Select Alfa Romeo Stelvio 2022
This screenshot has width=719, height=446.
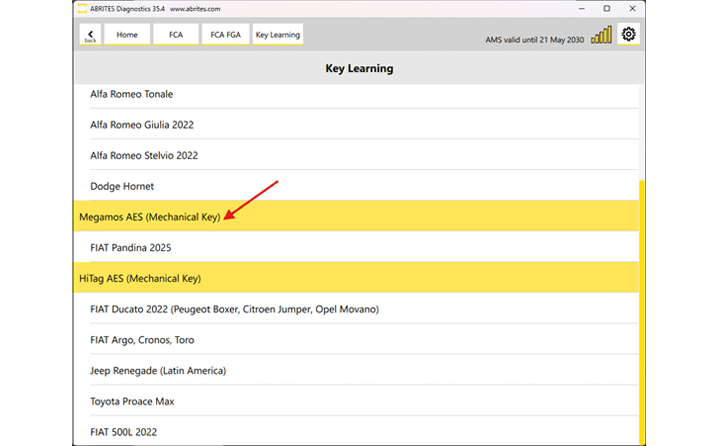pos(144,156)
